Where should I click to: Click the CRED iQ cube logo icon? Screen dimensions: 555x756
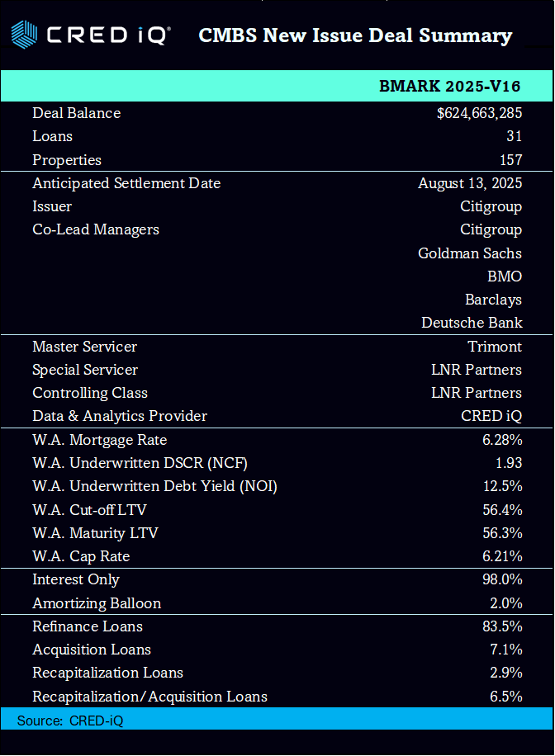(23, 35)
